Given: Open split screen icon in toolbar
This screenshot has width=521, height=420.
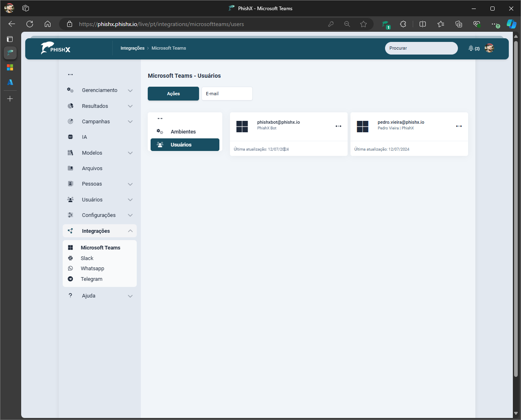Looking at the screenshot, I should 422,24.
